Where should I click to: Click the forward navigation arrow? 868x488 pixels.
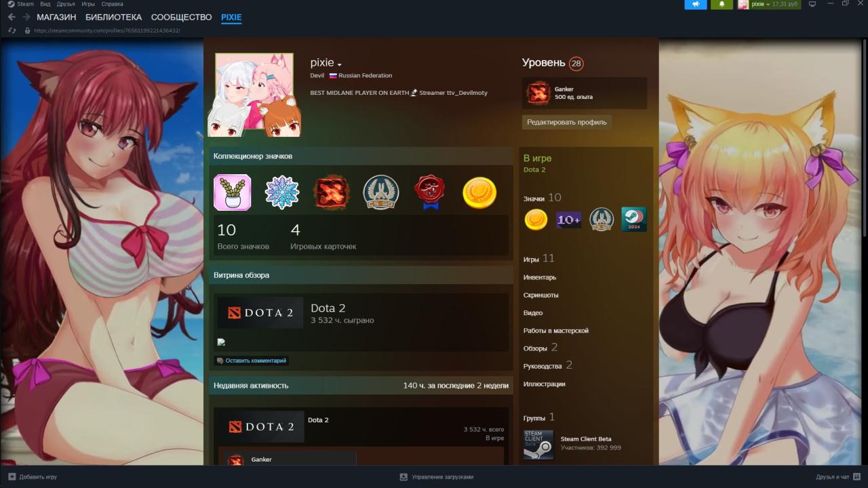[x=26, y=17]
